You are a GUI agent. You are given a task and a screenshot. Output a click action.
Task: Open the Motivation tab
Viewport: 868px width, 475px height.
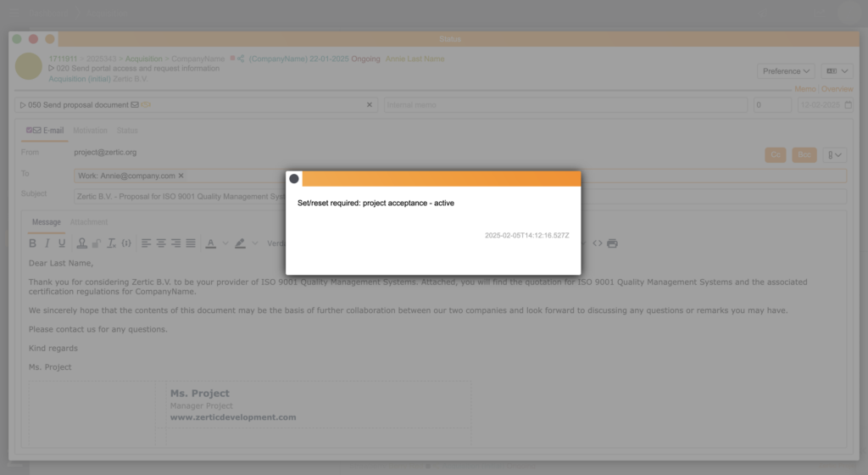pos(90,131)
